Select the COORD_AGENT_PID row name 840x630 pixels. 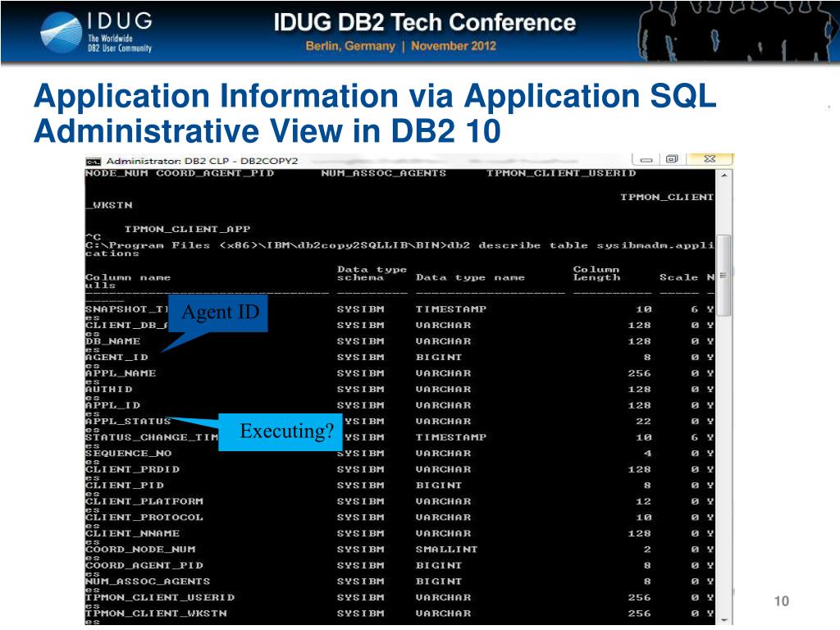pyautogui.click(x=144, y=566)
